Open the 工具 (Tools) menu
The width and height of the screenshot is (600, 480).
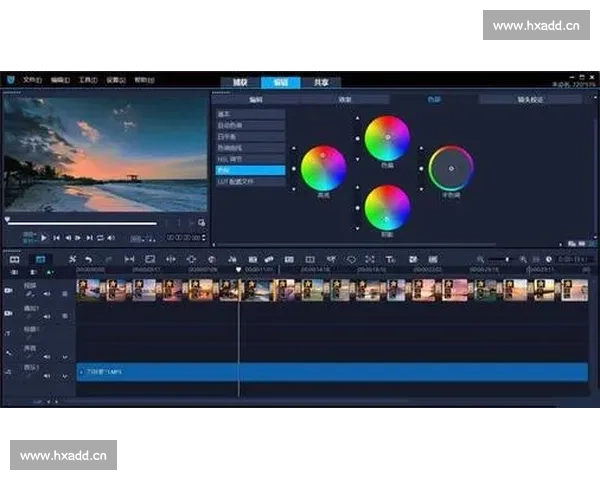coord(88,80)
